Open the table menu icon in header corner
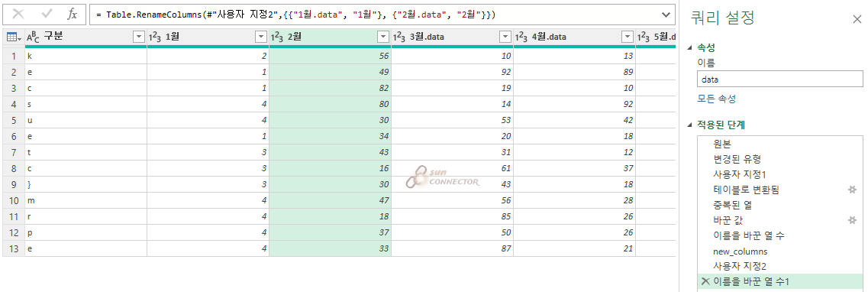Viewport: 868px width, 292px height. point(13,37)
